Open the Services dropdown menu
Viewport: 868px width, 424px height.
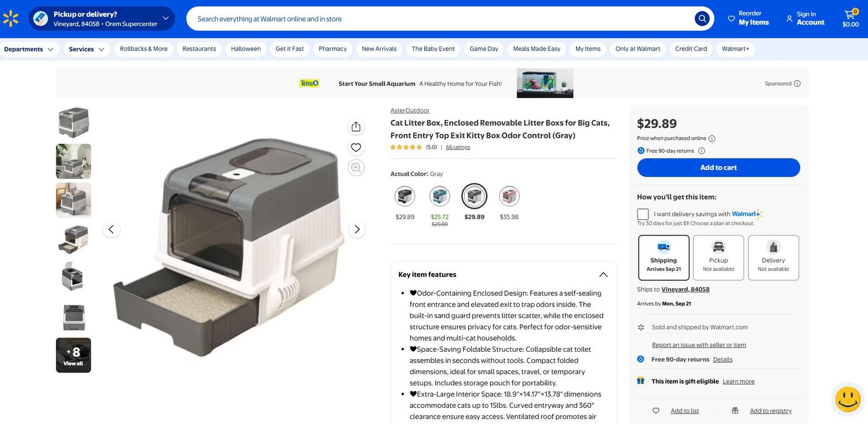pyautogui.click(x=87, y=49)
